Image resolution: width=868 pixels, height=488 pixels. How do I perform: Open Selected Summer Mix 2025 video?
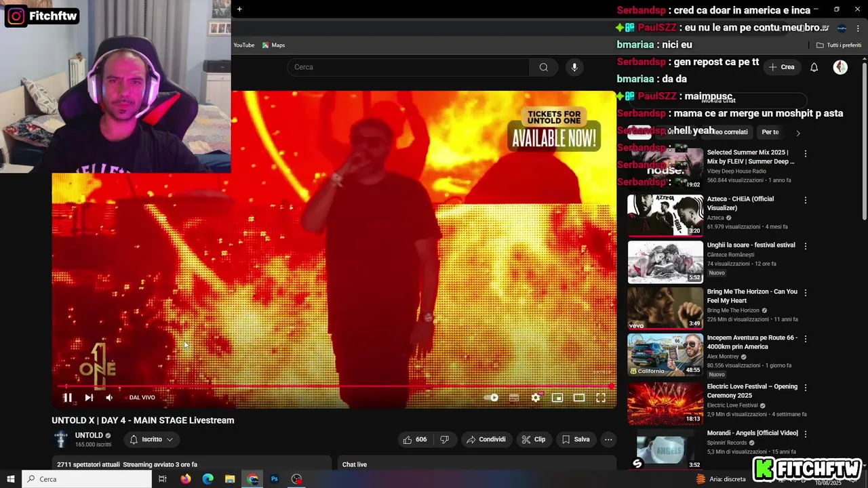click(665, 169)
